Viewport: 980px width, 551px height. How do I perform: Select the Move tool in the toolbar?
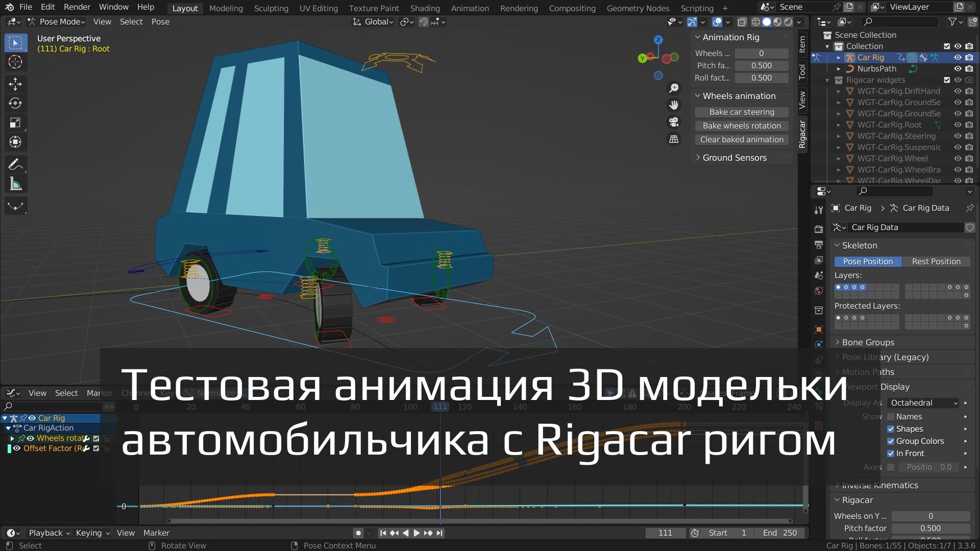16,84
